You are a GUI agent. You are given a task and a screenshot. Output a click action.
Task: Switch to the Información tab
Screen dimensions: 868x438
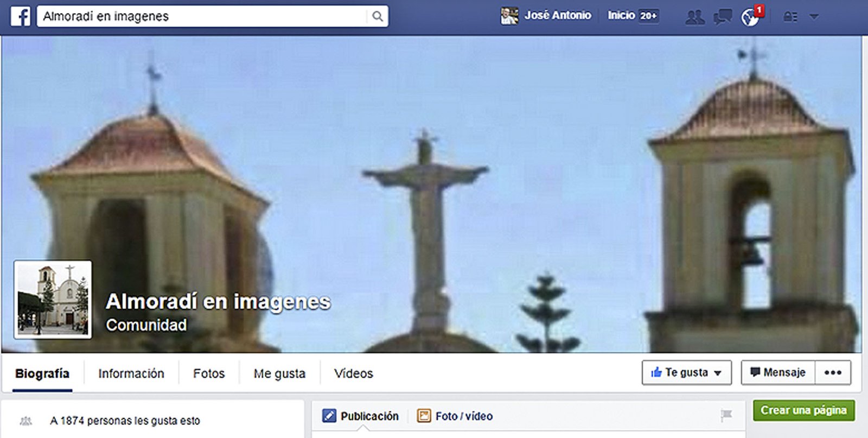click(x=131, y=373)
